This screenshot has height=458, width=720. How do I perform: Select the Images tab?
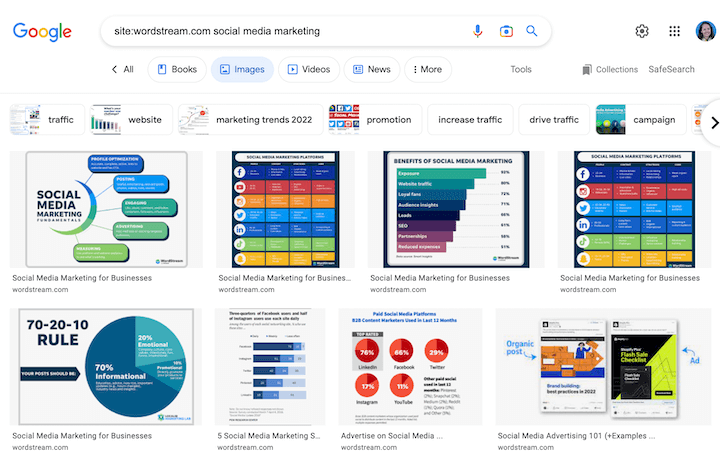tap(242, 69)
